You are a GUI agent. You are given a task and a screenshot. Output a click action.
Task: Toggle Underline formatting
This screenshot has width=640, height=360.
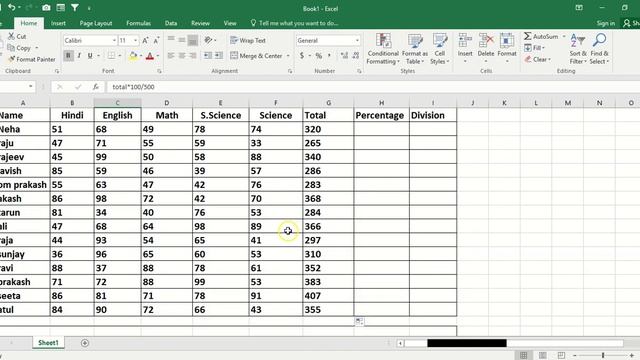(90, 56)
